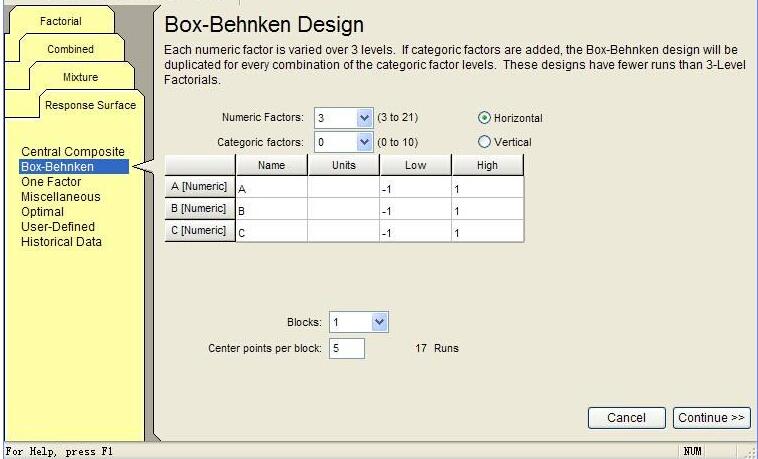Expand the Numeric Factors dropdown

pos(364,118)
